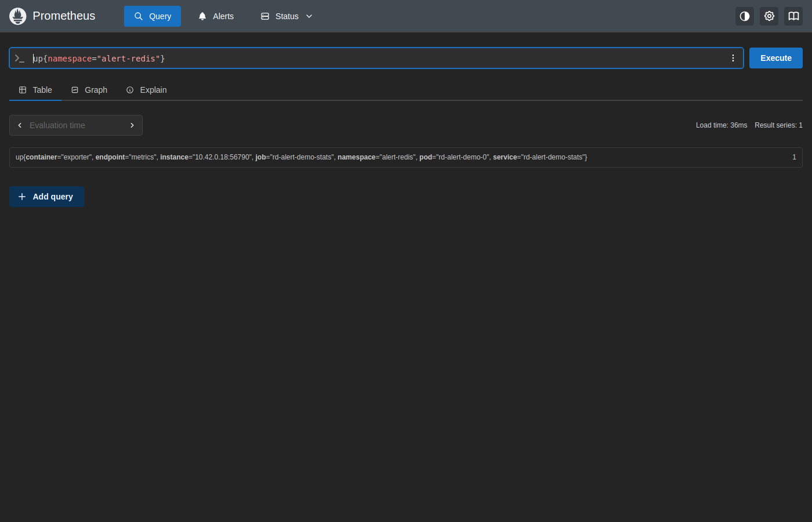This screenshot has height=522, width=812.
Task: Open the query options three-dot menu
Action: click(x=733, y=58)
